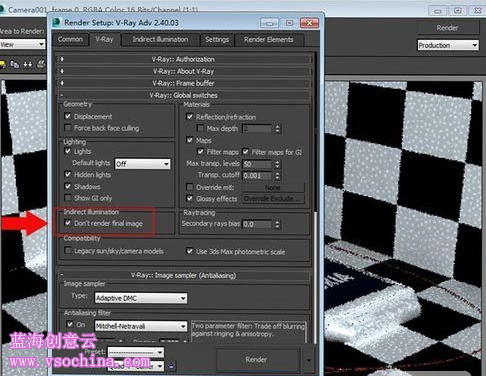Open the Indirect illumination tab
486x376 pixels.
pos(160,39)
